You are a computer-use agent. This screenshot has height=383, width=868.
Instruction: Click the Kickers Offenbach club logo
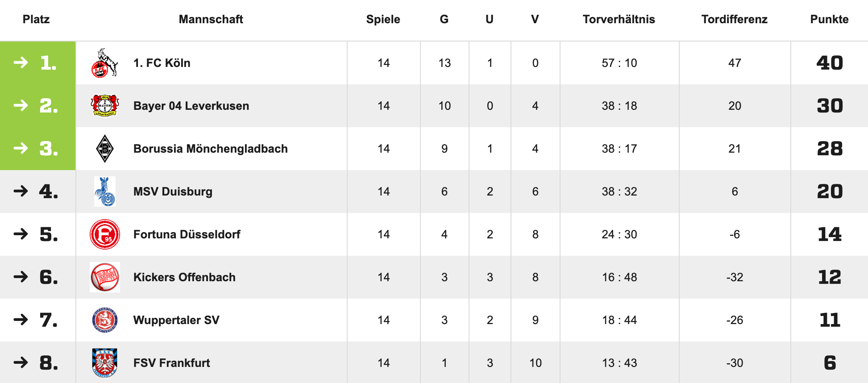(x=104, y=277)
